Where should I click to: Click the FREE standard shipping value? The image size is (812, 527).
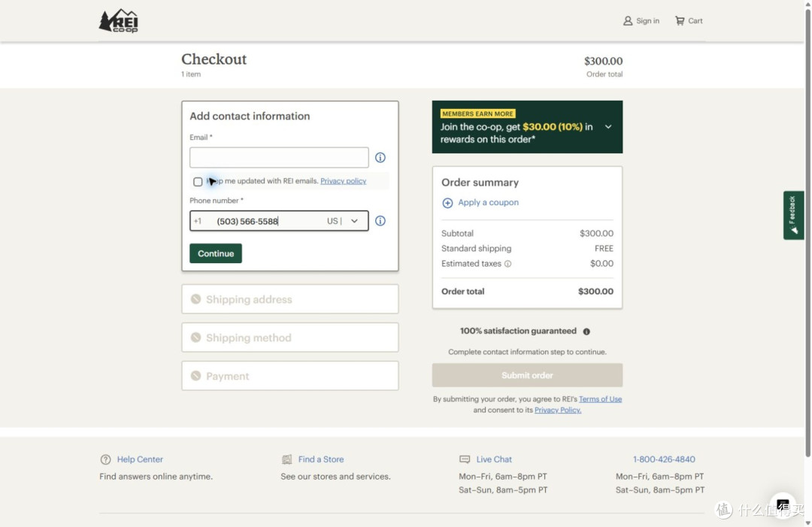pyautogui.click(x=604, y=249)
